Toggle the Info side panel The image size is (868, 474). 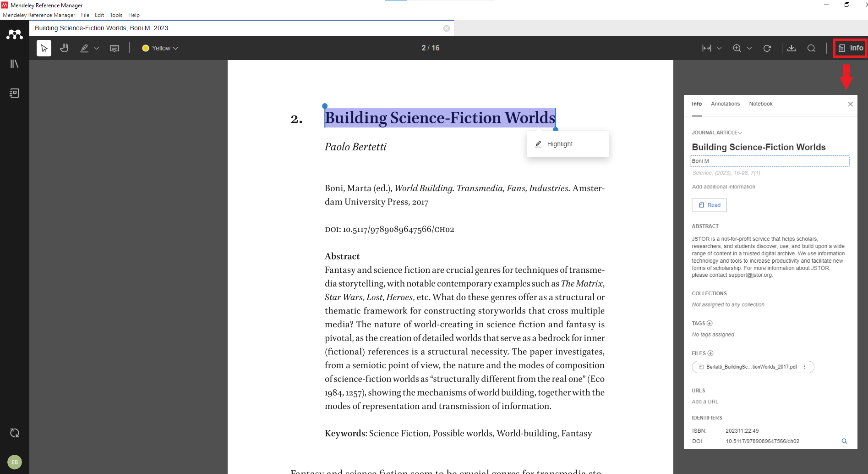pyautogui.click(x=851, y=48)
